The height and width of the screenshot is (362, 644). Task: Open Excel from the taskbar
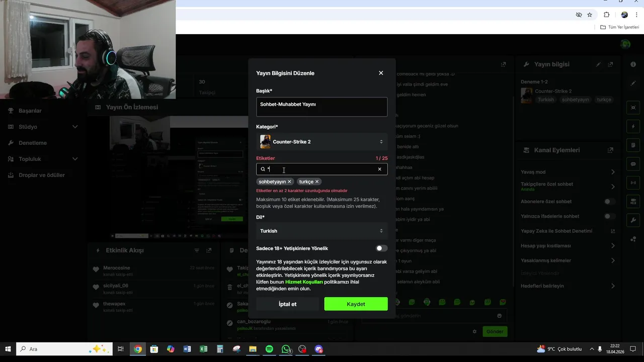203,349
